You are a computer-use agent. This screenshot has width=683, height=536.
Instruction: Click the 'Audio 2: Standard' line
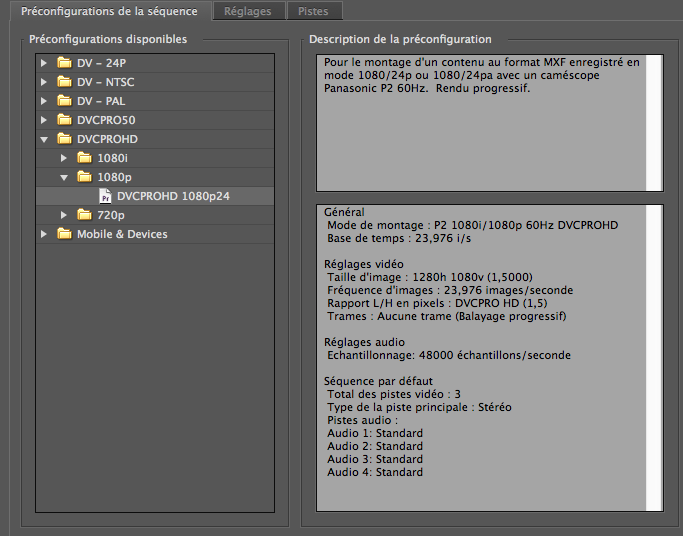click(375, 446)
